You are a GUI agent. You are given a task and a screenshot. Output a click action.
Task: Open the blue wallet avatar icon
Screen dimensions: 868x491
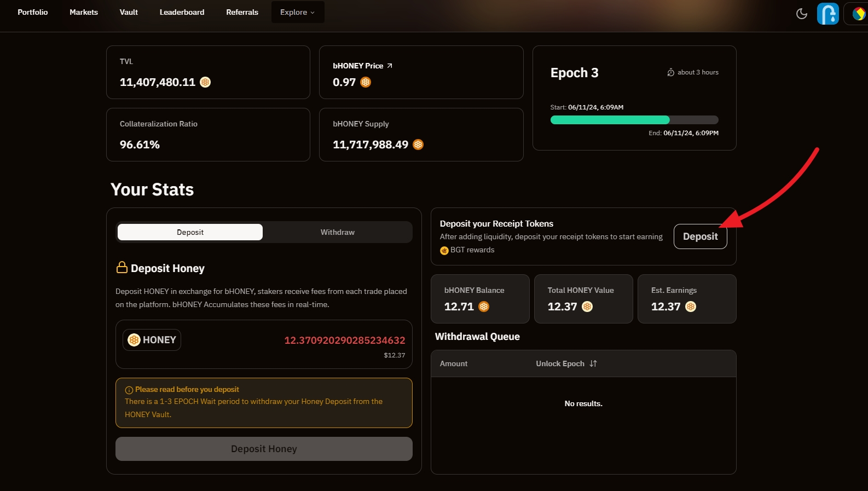828,14
